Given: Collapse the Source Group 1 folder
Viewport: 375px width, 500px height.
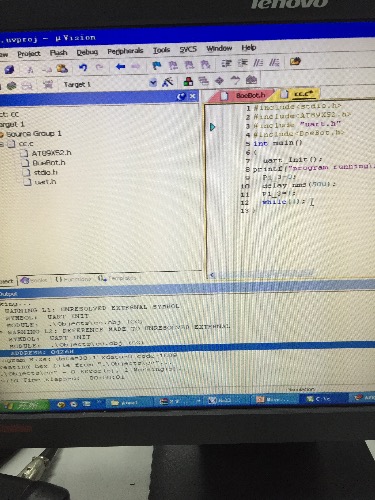Looking at the screenshot, I should [x=1, y=134].
